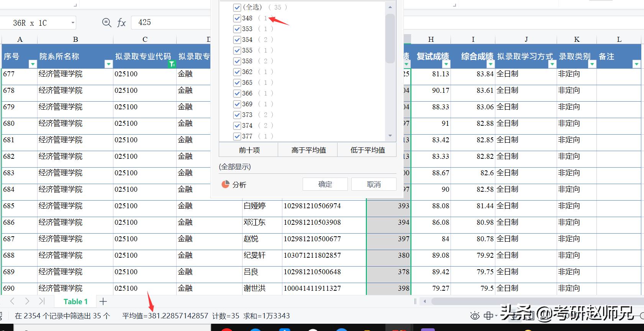Toggle the eye protection mode icon
Viewport: 644px width, 331px height.
(x=475, y=316)
